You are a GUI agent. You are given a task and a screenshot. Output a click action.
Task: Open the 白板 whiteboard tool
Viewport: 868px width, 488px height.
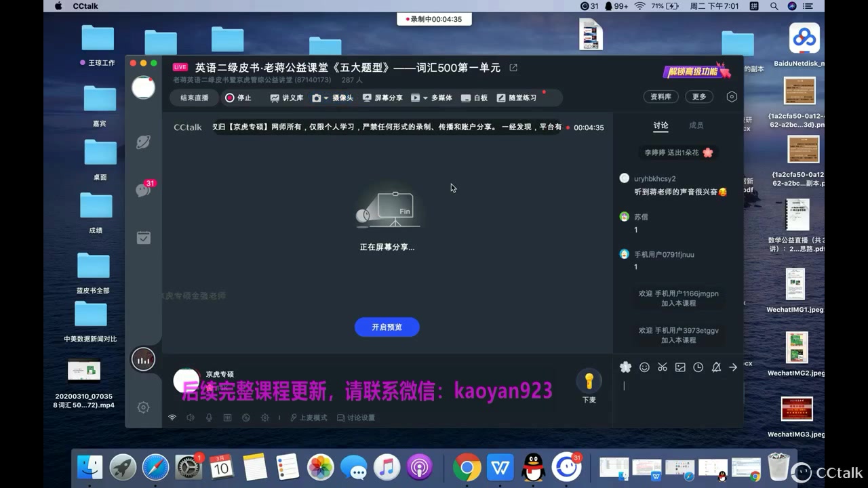(474, 98)
